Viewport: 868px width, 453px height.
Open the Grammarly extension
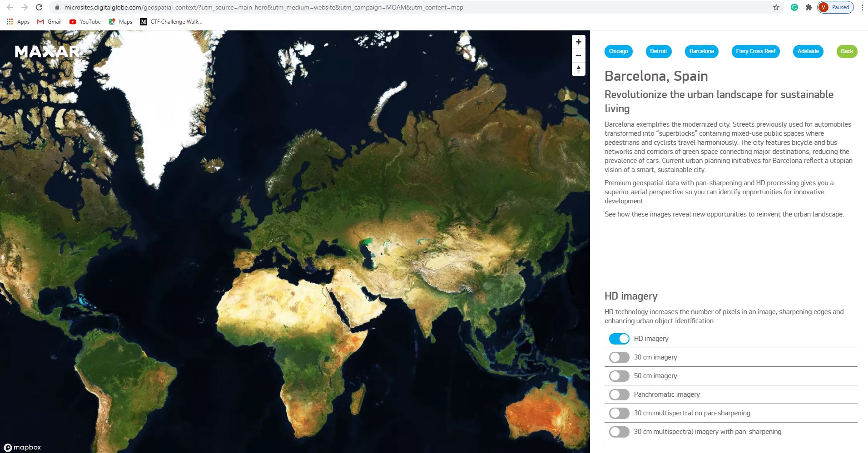point(794,7)
